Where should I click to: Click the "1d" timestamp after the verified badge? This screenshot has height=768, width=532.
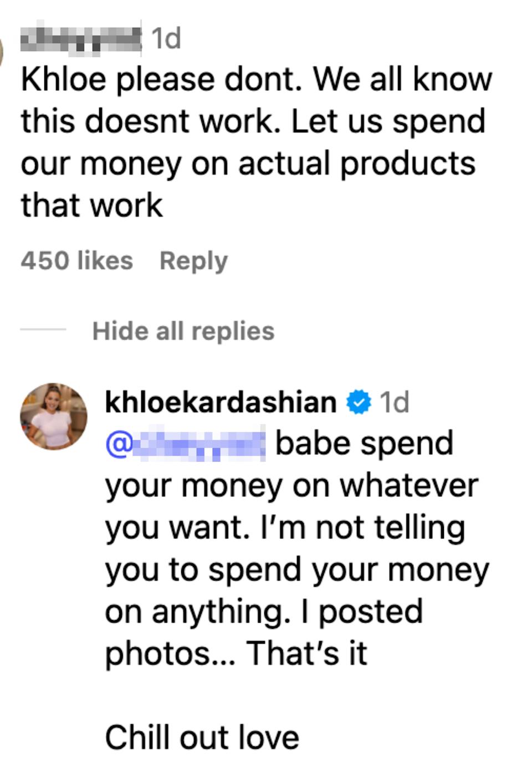(x=394, y=402)
